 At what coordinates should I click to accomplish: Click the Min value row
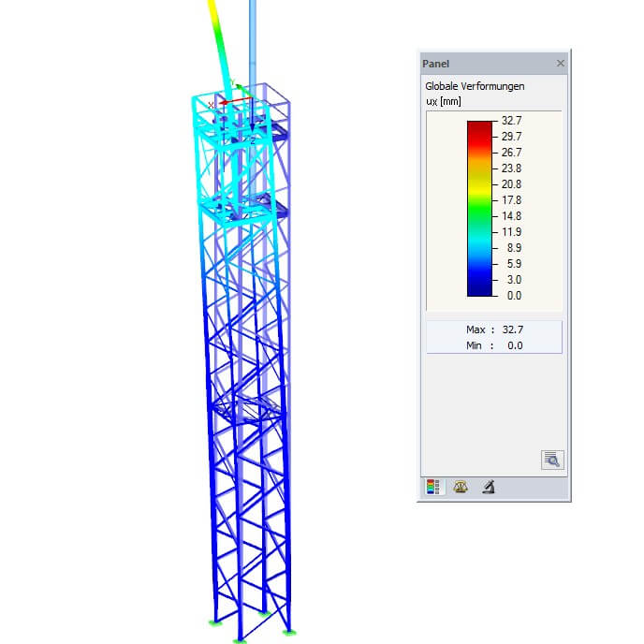[494, 345]
